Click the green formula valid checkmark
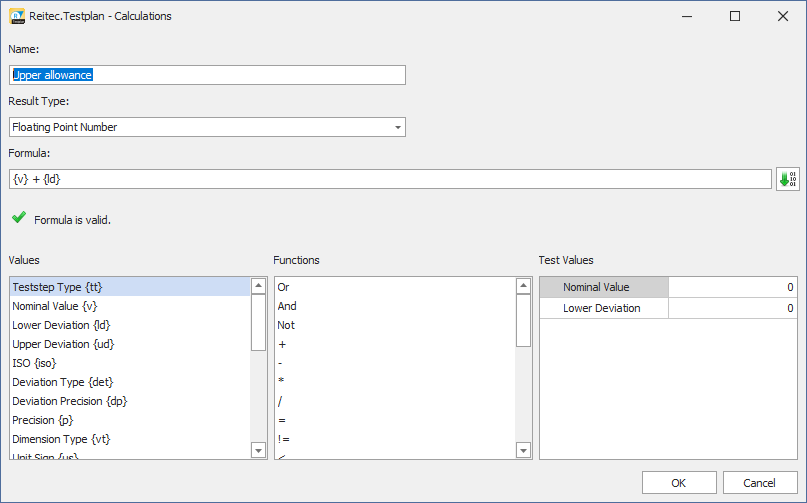Image resolution: width=807 pixels, height=503 pixels. pyautogui.click(x=19, y=218)
